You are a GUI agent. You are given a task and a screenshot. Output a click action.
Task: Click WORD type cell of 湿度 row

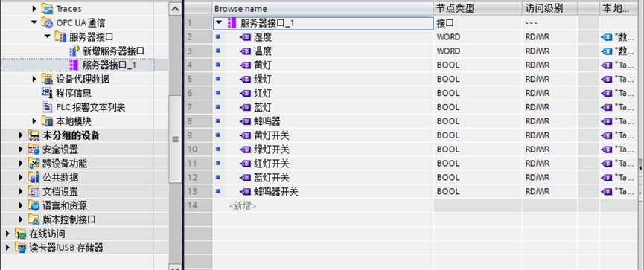[478, 37]
